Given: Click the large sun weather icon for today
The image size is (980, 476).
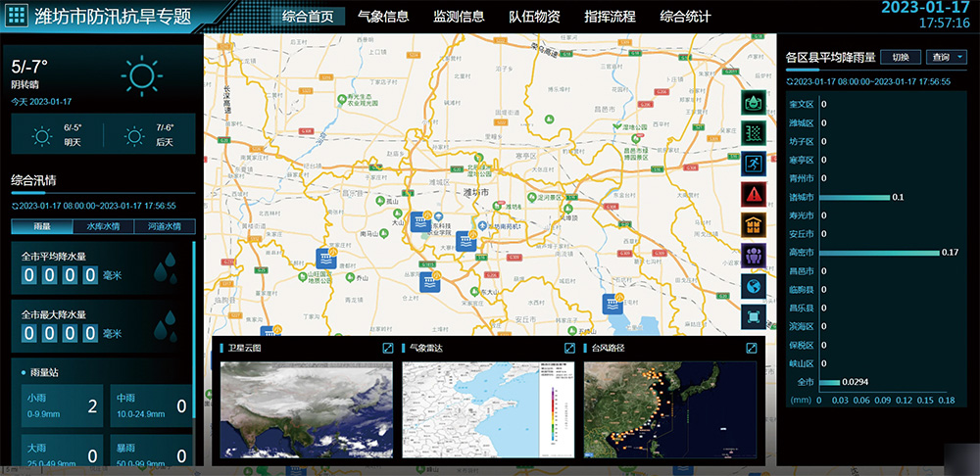Looking at the screenshot, I should pyautogui.click(x=142, y=76).
